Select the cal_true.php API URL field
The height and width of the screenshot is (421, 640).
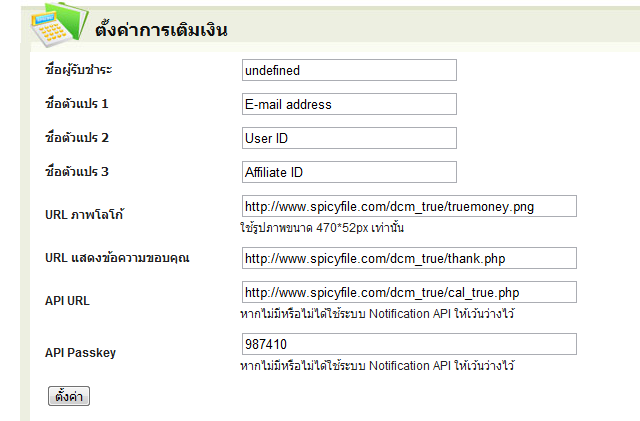pyautogui.click(x=409, y=292)
